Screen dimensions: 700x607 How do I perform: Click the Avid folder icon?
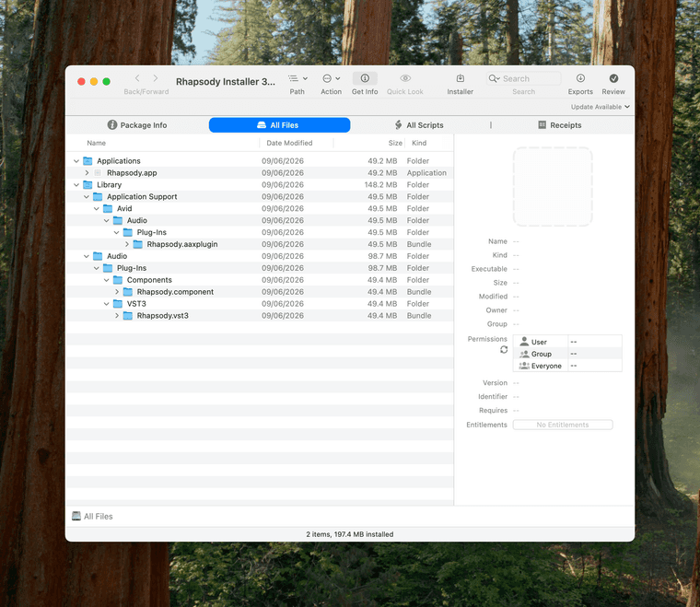point(108,208)
